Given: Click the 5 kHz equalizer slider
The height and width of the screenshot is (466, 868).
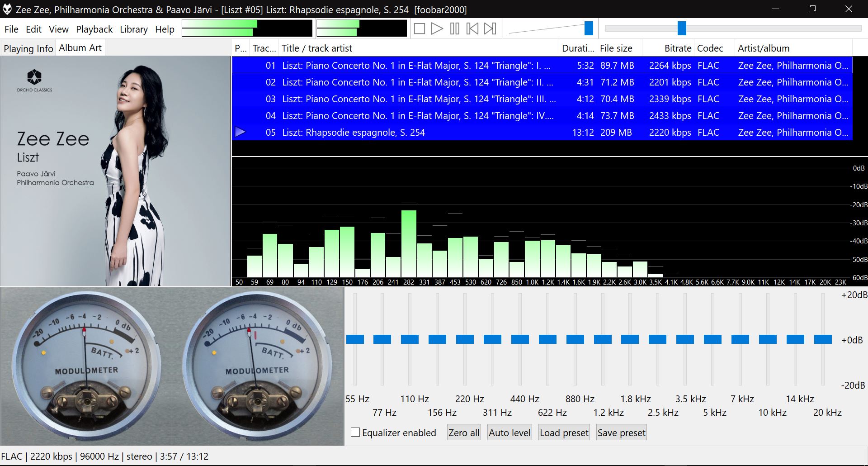Looking at the screenshot, I should [x=712, y=339].
